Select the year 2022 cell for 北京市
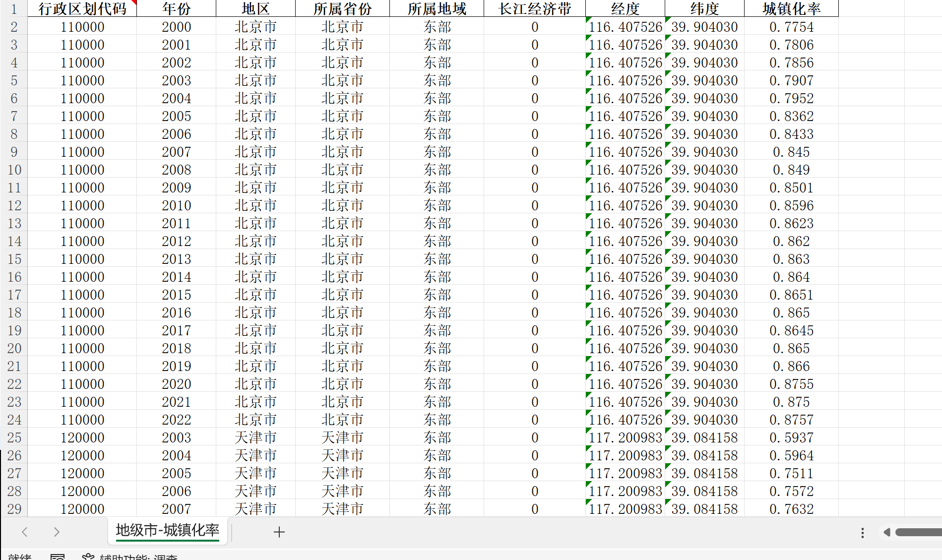 coord(177,420)
